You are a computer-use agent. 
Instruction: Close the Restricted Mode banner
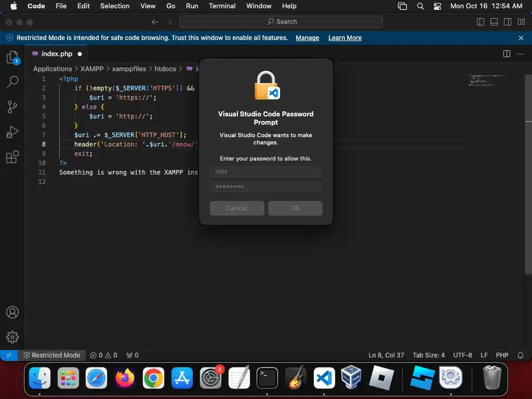click(x=521, y=38)
